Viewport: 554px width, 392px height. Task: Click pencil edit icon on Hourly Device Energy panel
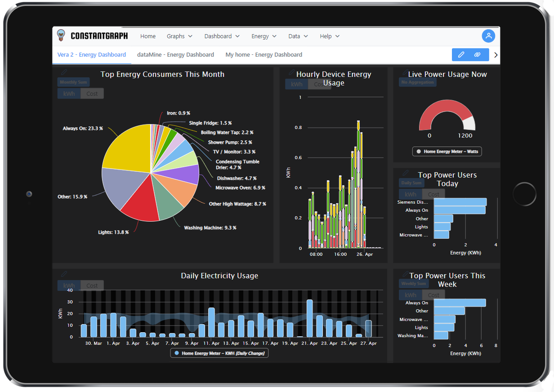[291, 72]
